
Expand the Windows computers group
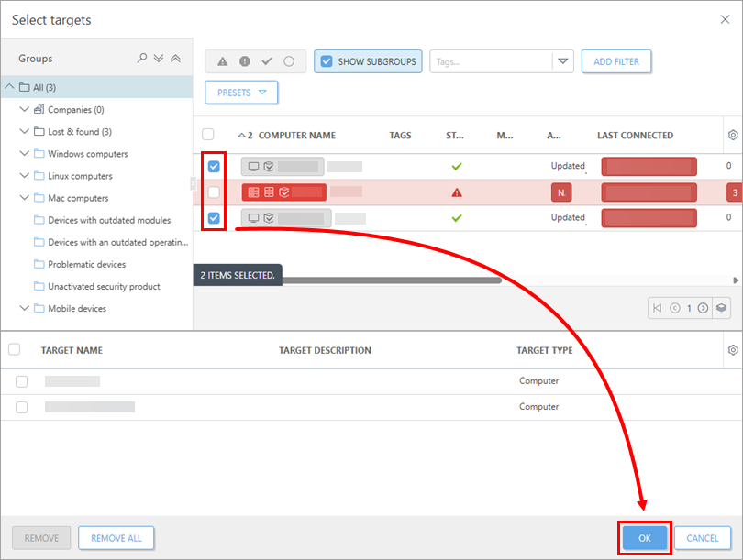[25, 153]
